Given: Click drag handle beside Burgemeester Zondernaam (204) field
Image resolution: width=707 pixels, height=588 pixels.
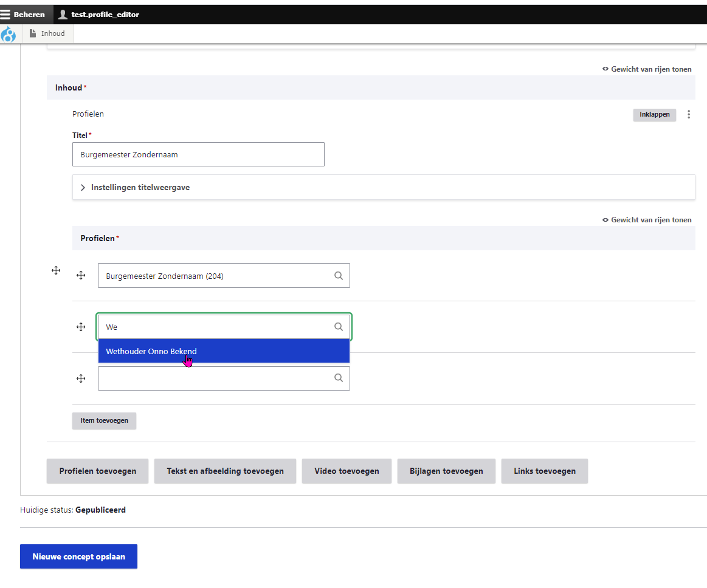Looking at the screenshot, I should 80,275.
